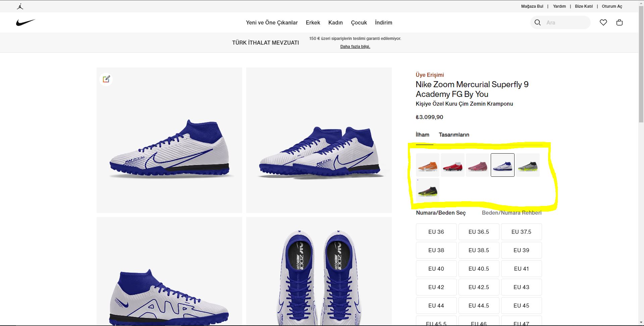The image size is (644, 326).
Task: Open favorites via the heart icon
Action: (x=603, y=22)
